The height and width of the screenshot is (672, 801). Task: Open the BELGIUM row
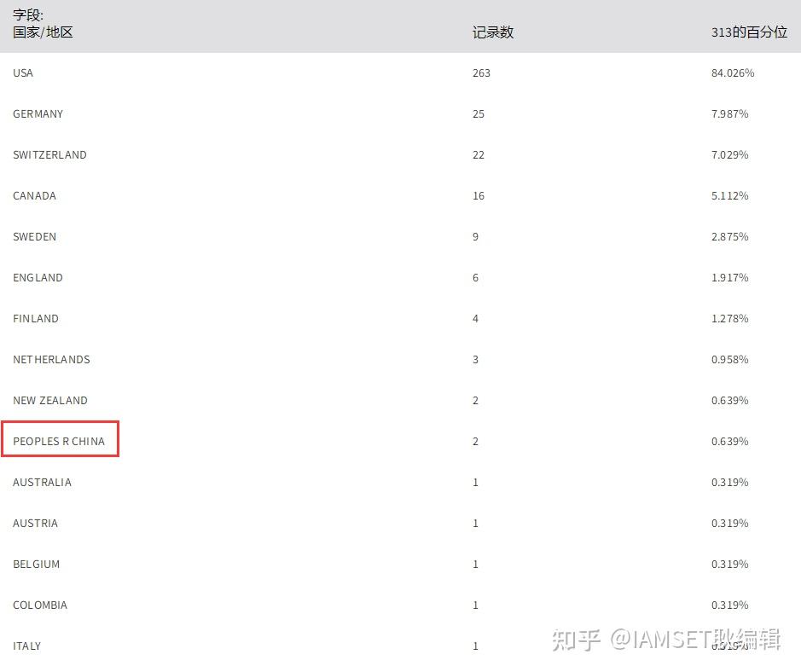coord(36,565)
